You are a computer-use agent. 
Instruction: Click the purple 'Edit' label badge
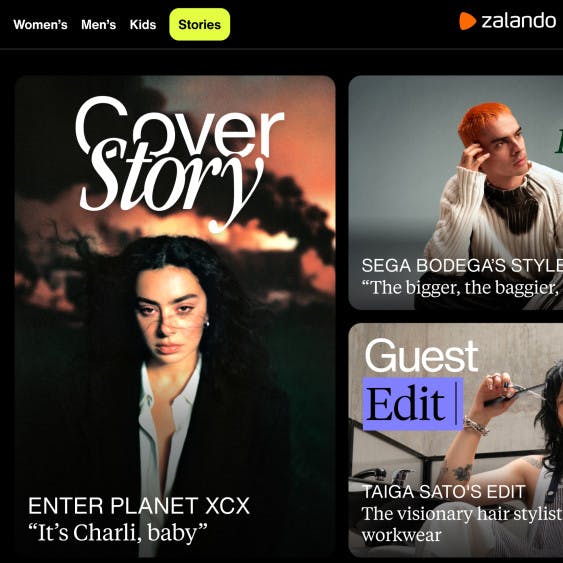[413, 404]
